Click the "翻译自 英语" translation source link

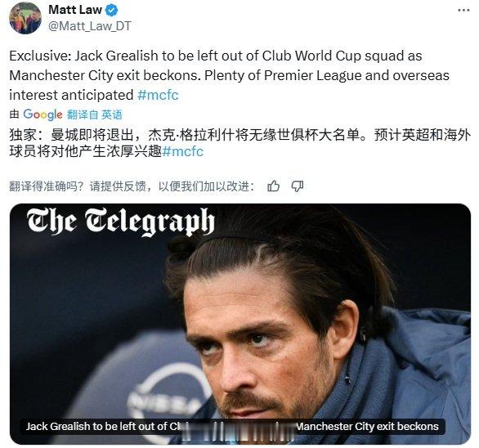94,114
